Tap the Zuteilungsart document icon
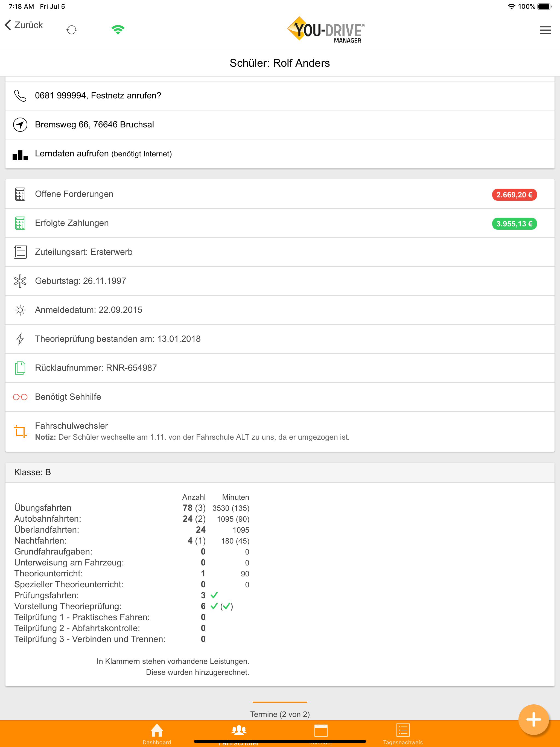560x747 pixels. pyautogui.click(x=20, y=252)
